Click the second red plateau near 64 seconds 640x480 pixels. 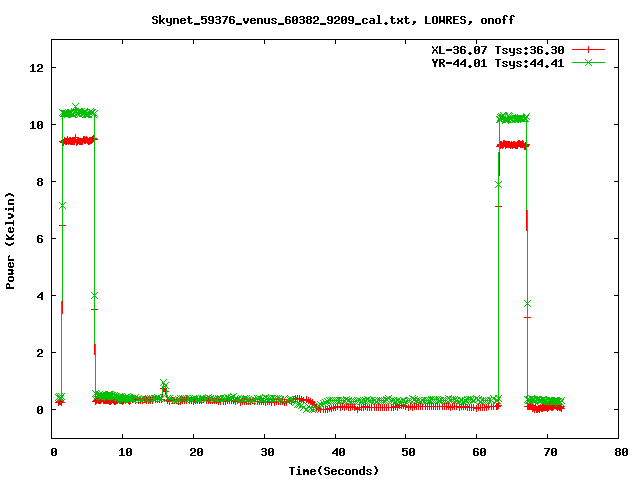pyautogui.click(x=513, y=144)
